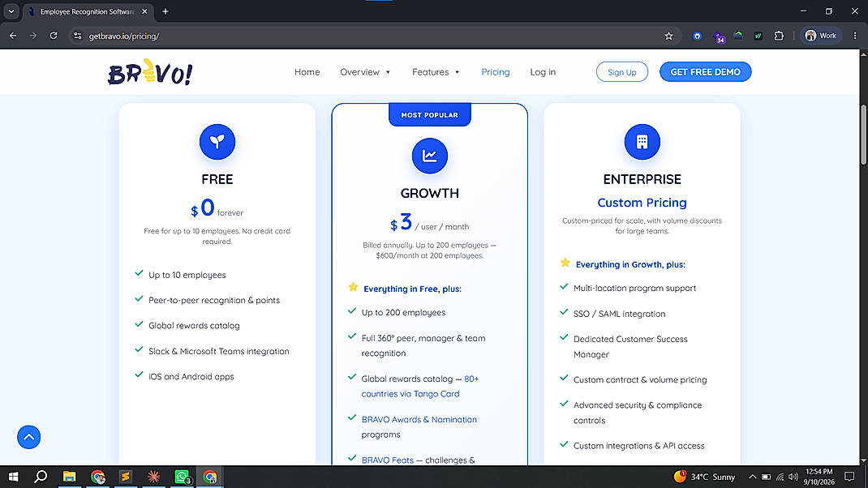Viewport: 868px width, 488px height.
Task: Open a new browser tab
Action: click(165, 11)
